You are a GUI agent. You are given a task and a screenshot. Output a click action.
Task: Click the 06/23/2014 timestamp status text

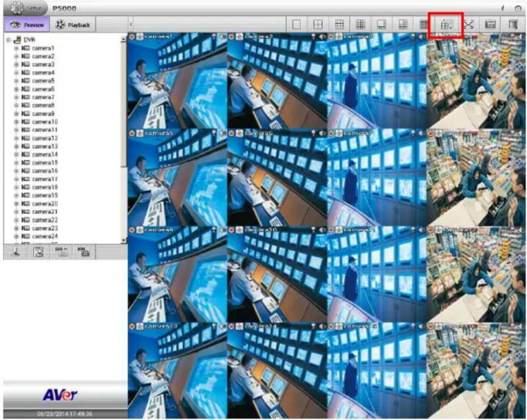coord(65,414)
